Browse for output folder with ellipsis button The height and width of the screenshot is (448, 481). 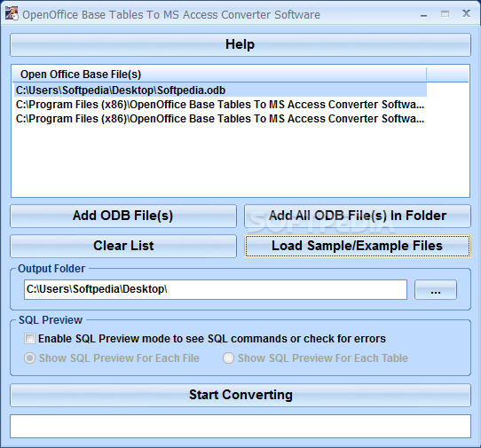click(x=435, y=289)
